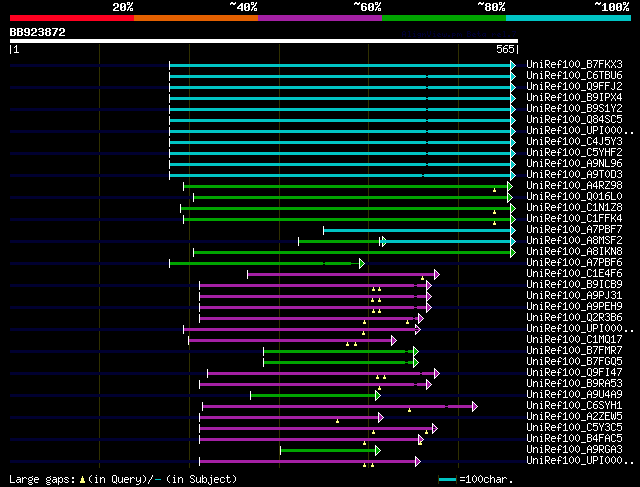
Task: Open hit UniRef100_A7PBF6
Action: [574, 263]
